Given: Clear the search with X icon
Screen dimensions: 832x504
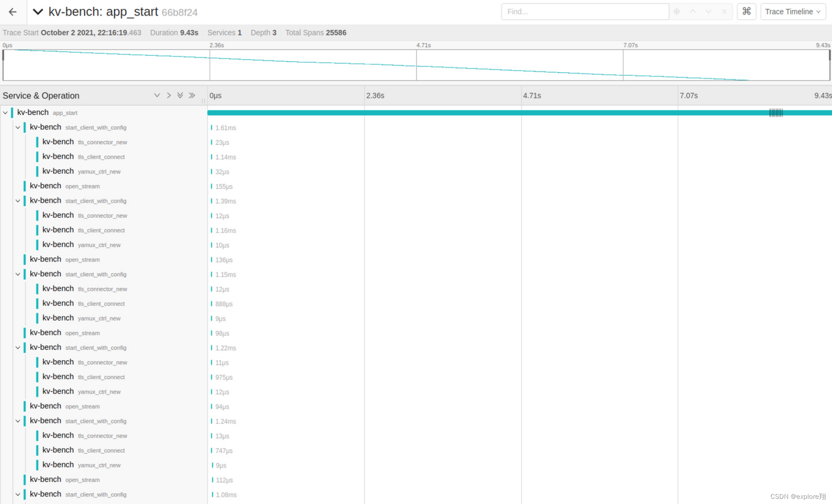Looking at the screenshot, I should click(724, 12).
